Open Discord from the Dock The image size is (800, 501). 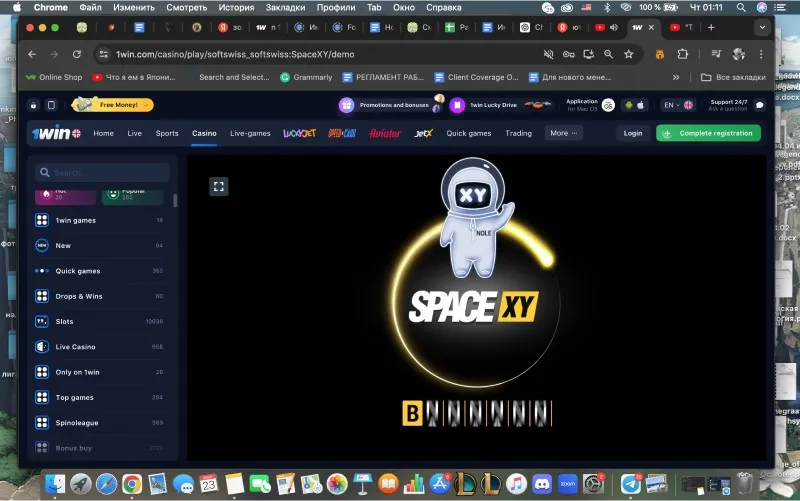(x=542, y=484)
